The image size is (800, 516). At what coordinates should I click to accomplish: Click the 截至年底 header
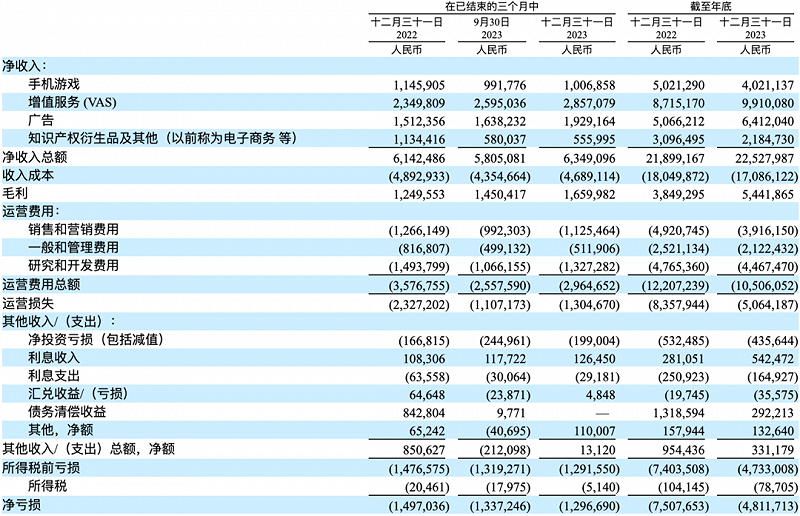(x=711, y=7)
